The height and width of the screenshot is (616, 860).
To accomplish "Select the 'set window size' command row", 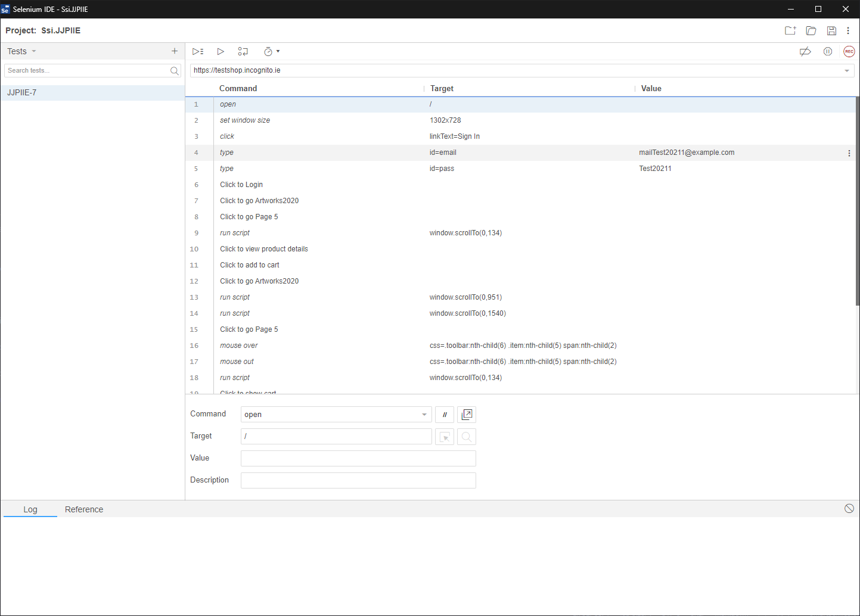I will (x=520, y=120).
